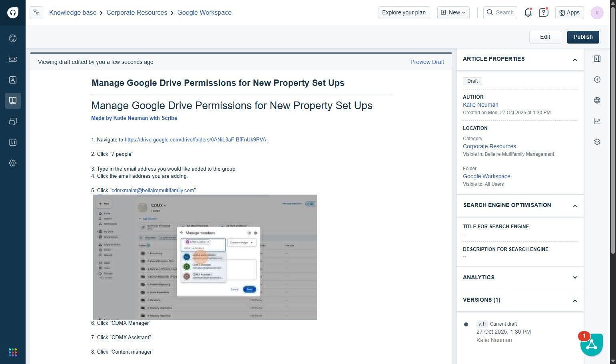Click 'Type in the email address' step text
This screenshot has width=616, height=364.
(166, 169)
